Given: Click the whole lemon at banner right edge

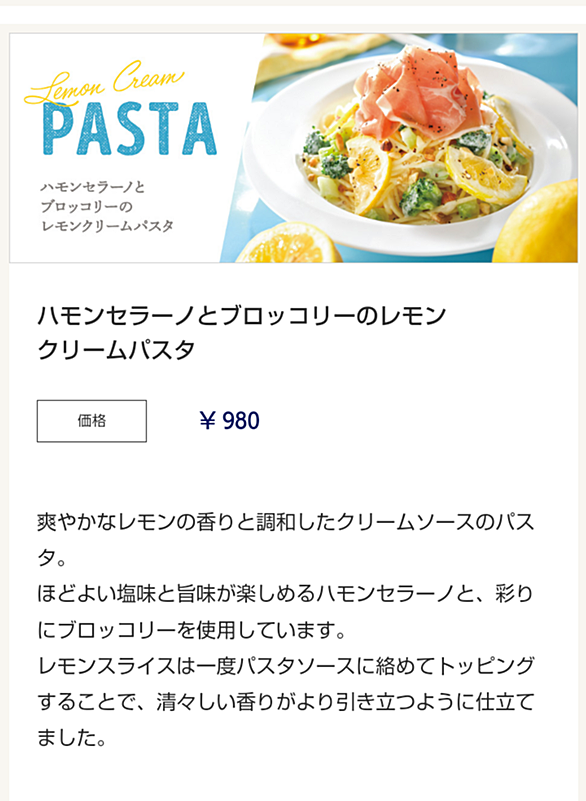Looking at the screenshot, I should coord(536,223).
